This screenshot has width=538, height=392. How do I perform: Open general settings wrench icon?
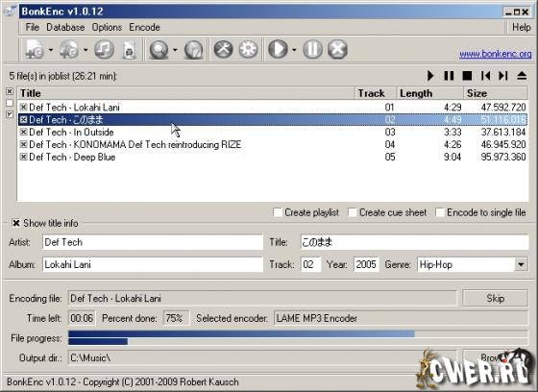point(223,49)
